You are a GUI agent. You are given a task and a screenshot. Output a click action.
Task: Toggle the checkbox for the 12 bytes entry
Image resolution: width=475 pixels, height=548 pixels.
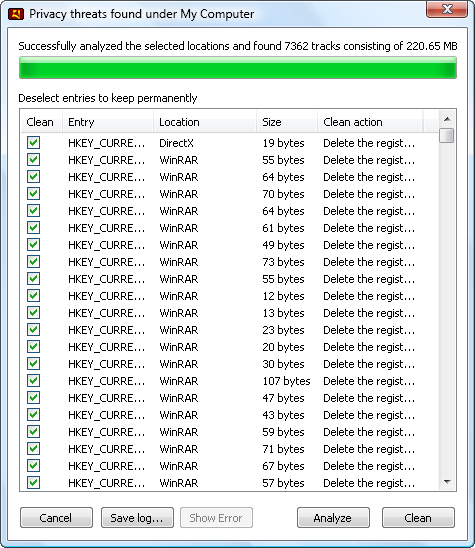coord(34,296)
